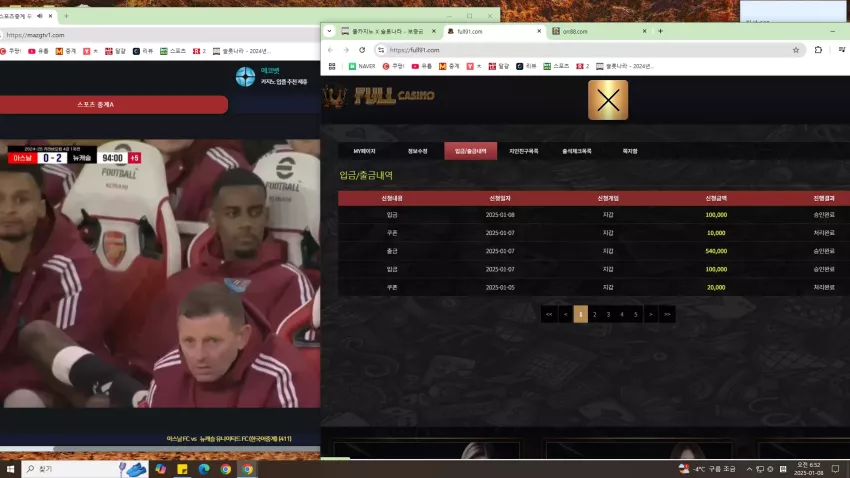The image size is (850, 478).
Task: Click the 20,000 coupon amount
Action: [x=716, y=287]
